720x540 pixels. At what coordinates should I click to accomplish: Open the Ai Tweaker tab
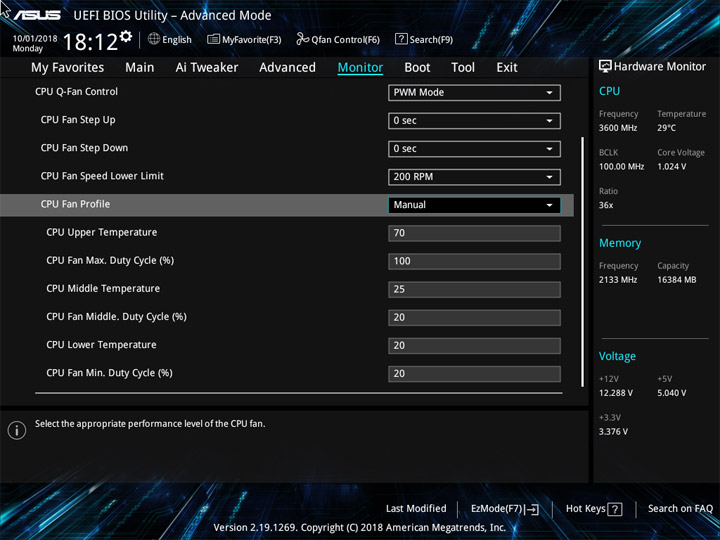pyautogui.click(x=207, y=68)
